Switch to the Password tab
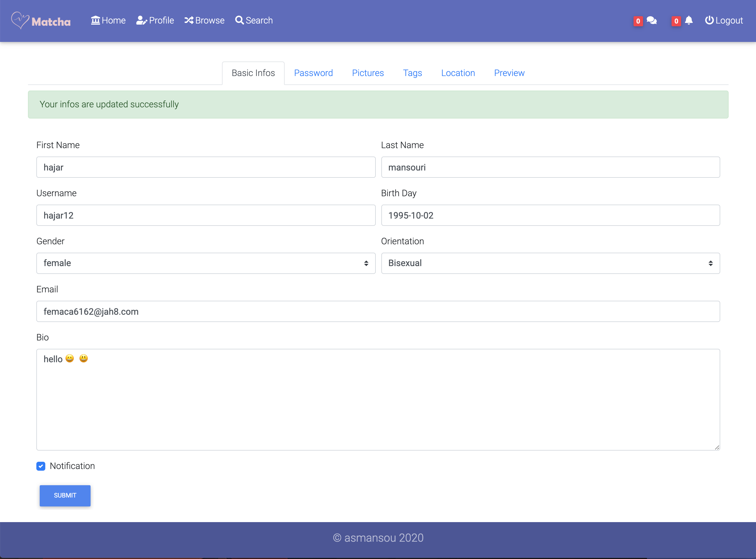Screen dimensions: 756x559 point(313,73)
